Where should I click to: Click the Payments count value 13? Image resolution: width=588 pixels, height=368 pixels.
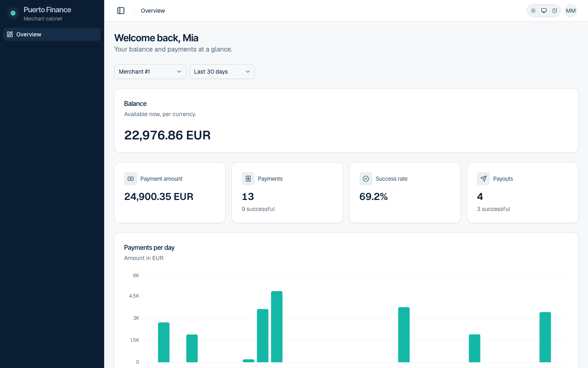248,197
